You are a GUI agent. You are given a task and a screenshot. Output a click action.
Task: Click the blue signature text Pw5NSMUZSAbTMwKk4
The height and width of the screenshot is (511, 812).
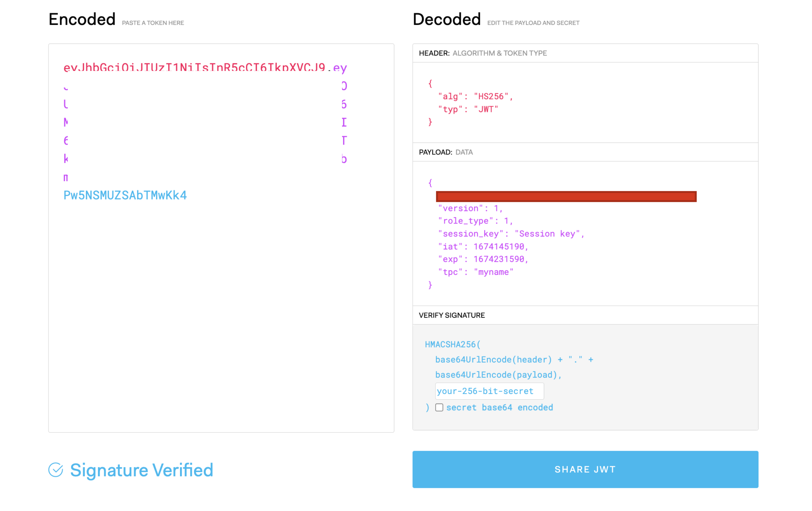(125, 195)
